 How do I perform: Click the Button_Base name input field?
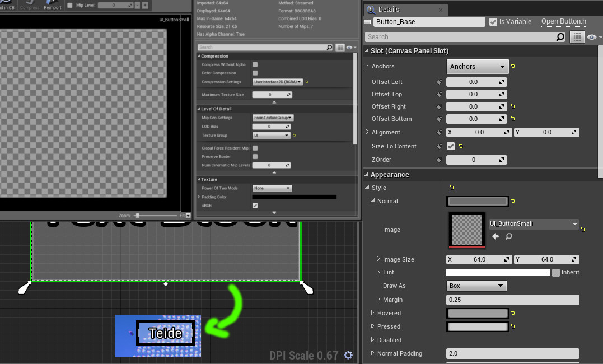pos(429,22)
